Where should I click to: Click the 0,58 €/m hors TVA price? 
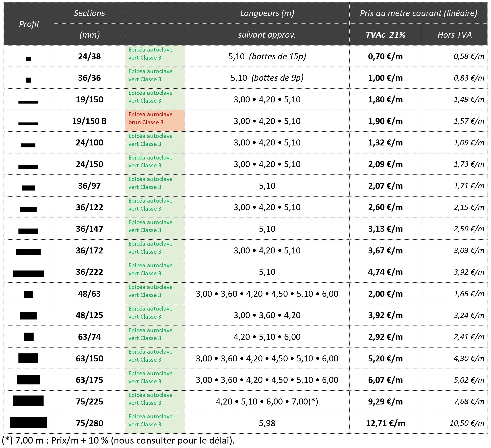[469, 56]
